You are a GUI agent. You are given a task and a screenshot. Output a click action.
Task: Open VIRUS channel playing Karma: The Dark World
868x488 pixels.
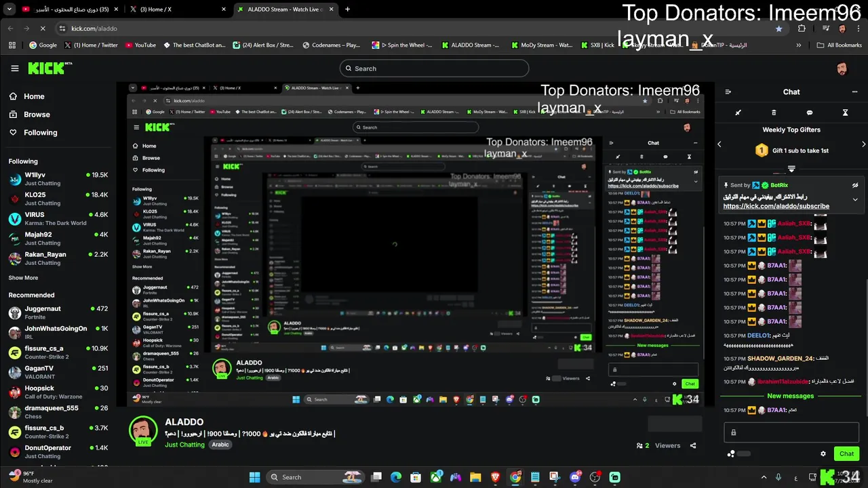(x=58, y=218)
